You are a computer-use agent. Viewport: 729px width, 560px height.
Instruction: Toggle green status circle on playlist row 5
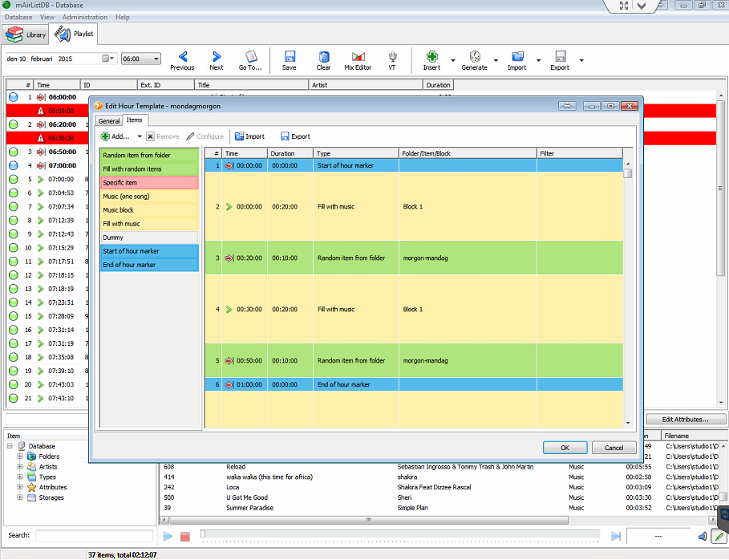click(13, 180)
